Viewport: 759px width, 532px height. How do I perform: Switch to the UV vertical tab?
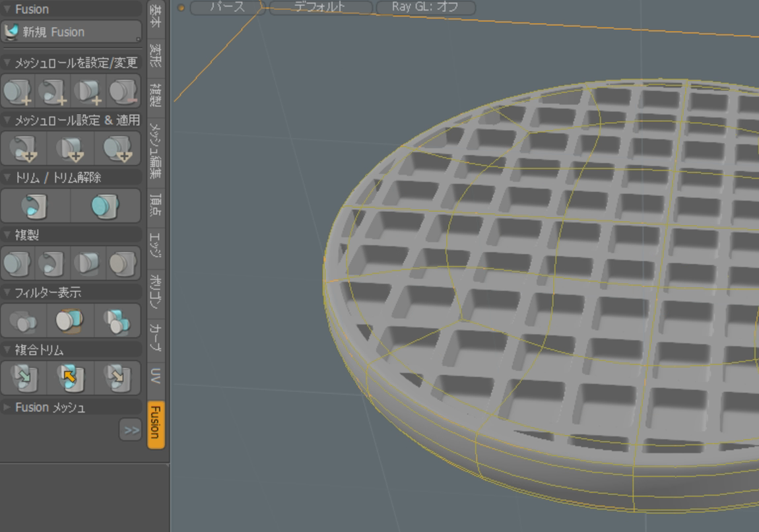156,376
